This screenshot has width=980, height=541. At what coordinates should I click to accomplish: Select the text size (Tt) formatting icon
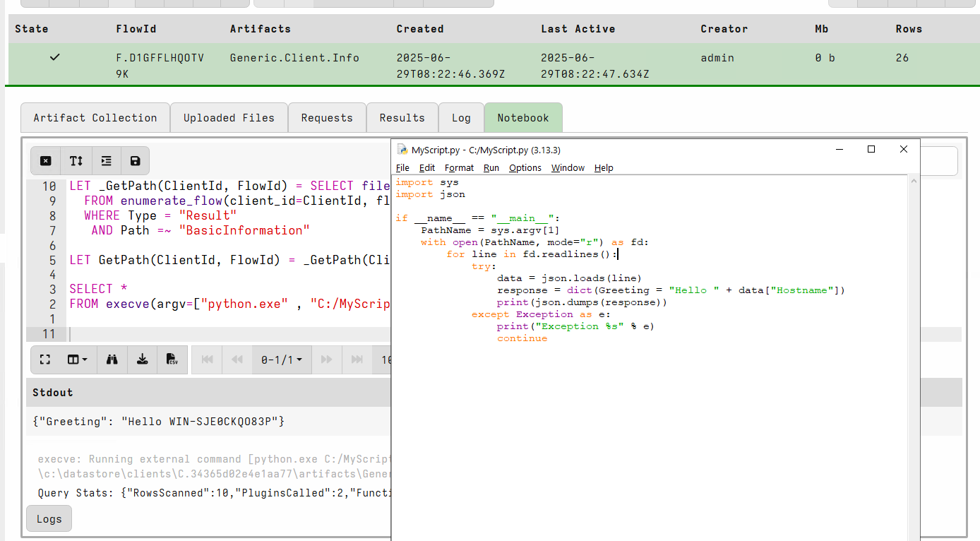point(76,160)
